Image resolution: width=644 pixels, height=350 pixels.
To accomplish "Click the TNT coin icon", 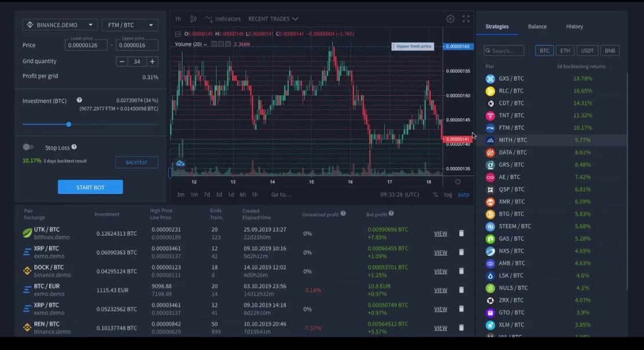I will point(490,115).
